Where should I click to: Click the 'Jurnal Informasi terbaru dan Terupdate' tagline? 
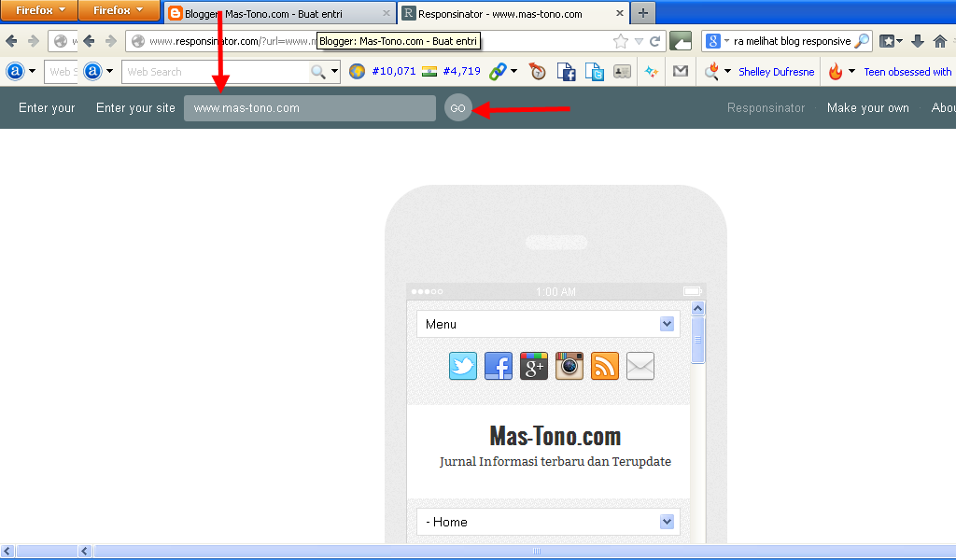pos(555,462)
